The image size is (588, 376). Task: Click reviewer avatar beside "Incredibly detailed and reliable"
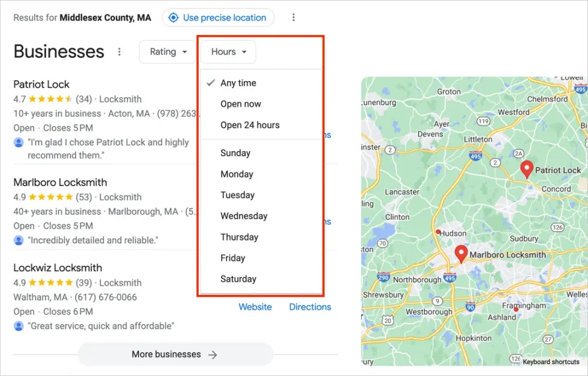[x=18, y=240]
